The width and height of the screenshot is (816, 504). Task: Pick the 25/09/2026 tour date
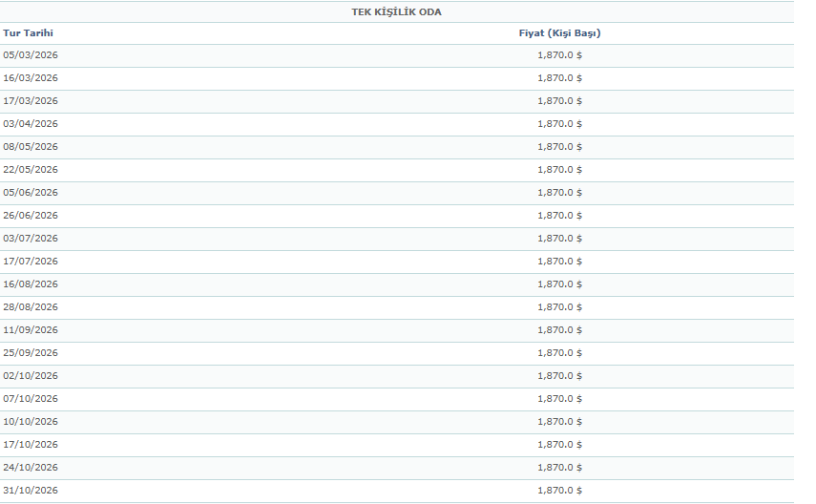31,353
